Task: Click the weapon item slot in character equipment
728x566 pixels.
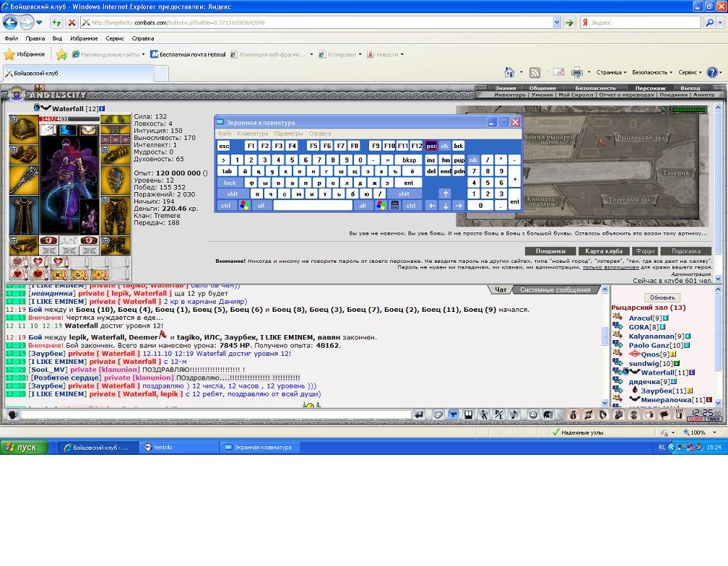Action: click(x=23, y=180)
